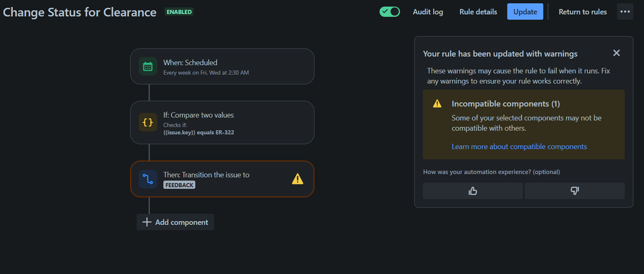Select the When: Scheduled trigger card
Viewport: 644px width, 274px height.
[x=222, y=66]
